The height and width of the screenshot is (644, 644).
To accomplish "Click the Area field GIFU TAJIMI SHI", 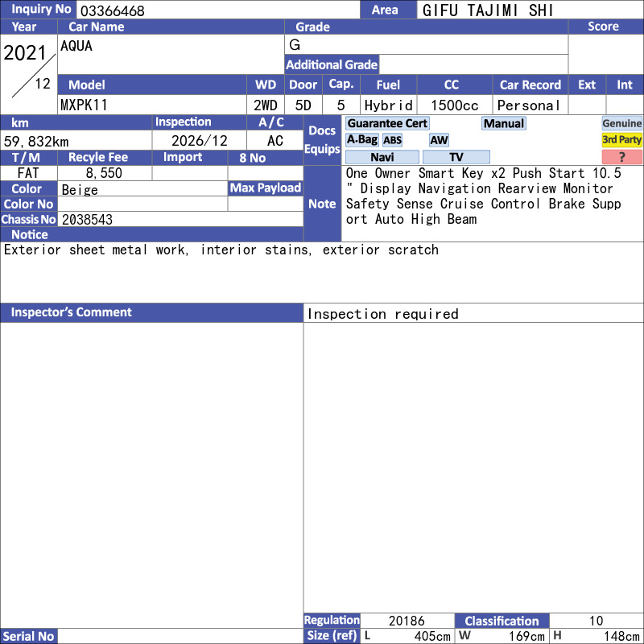I will (x=488, y=10).
